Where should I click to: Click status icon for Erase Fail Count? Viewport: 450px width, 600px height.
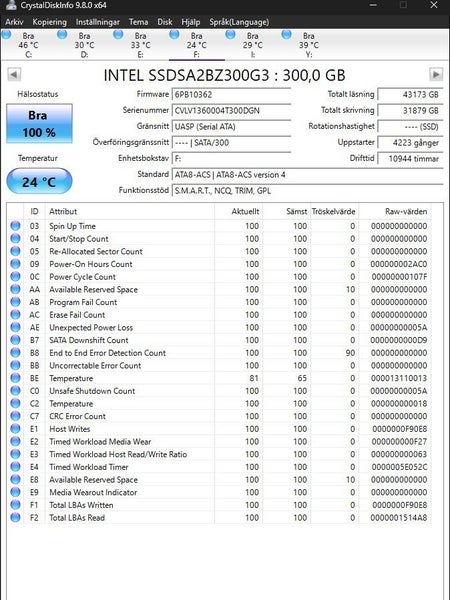[x=15, y=315]
